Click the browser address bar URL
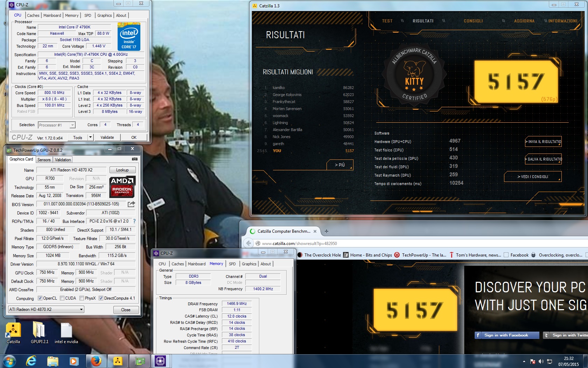 pos(300,244)
